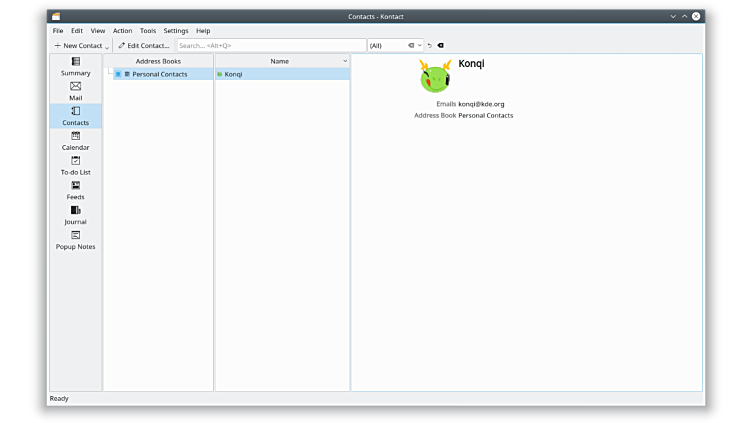
Task: Select Personal Contacts address book
Action: (x=159, y=74)
